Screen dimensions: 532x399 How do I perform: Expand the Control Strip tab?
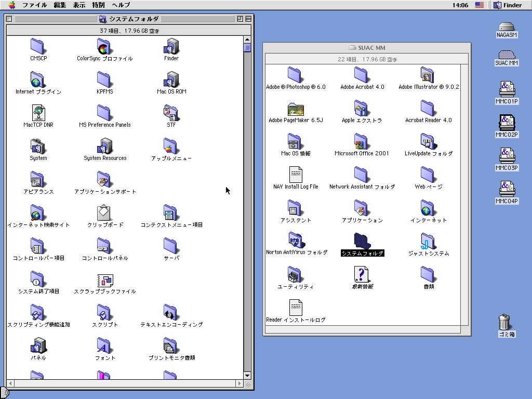[x=4, y=393]
